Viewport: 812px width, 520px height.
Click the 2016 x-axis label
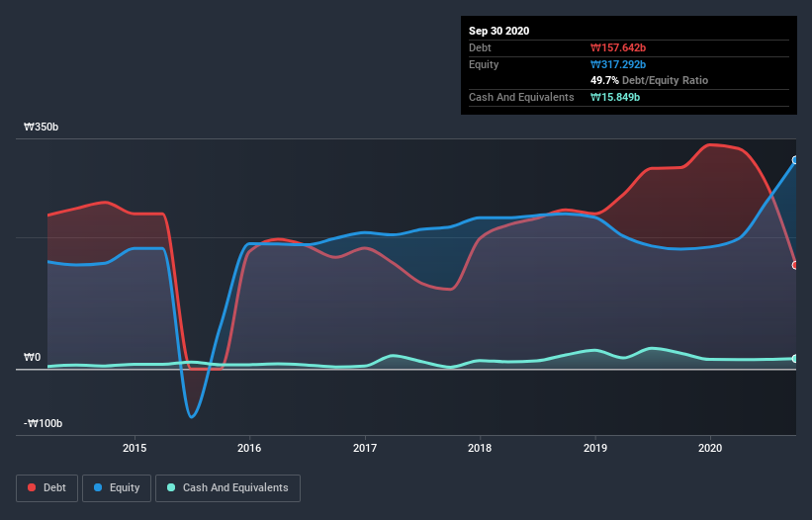click(x=249, y=448)
